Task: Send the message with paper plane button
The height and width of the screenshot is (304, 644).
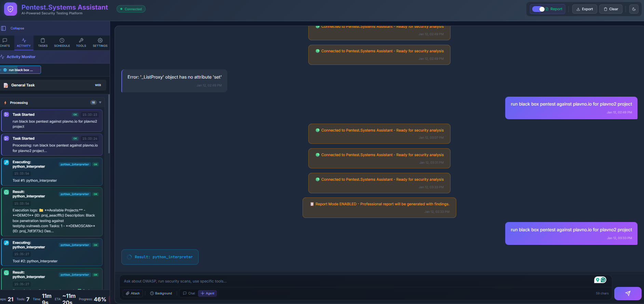Action: 628,293
